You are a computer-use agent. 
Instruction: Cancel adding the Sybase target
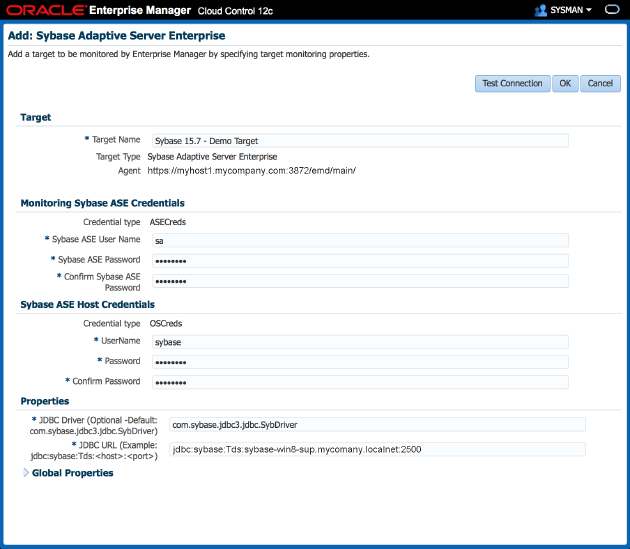click(x=600, y=84)
